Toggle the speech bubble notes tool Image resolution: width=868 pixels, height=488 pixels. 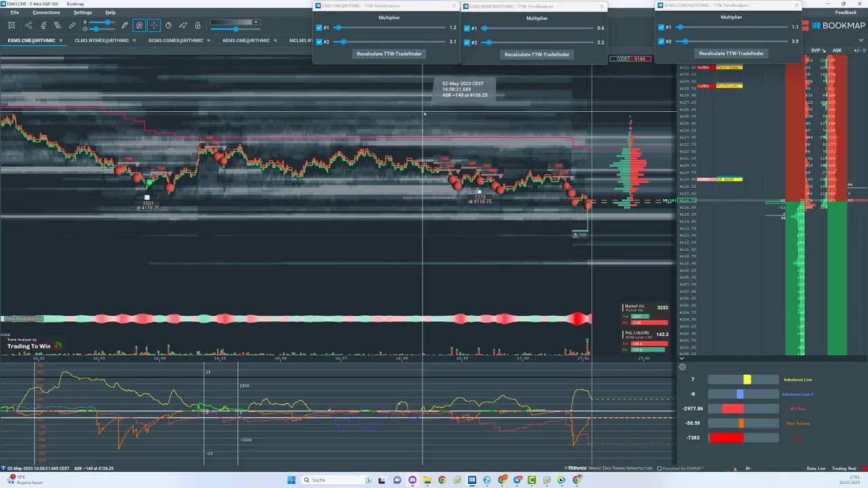139,26
